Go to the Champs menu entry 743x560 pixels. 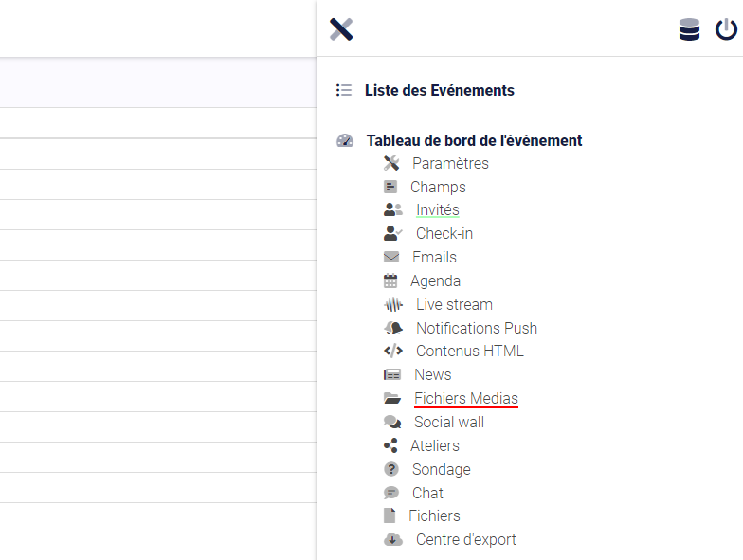pyautogui.click(x=438, y=188)
